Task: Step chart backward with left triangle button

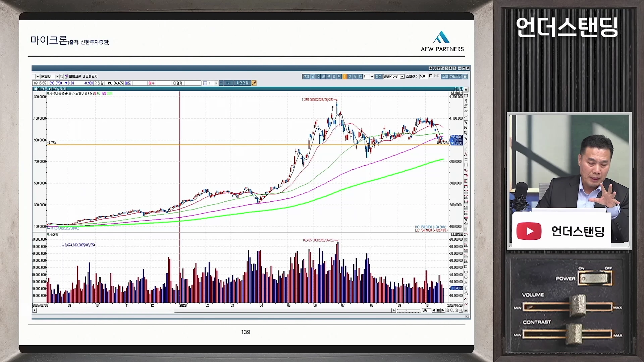Action: (434, 310)
